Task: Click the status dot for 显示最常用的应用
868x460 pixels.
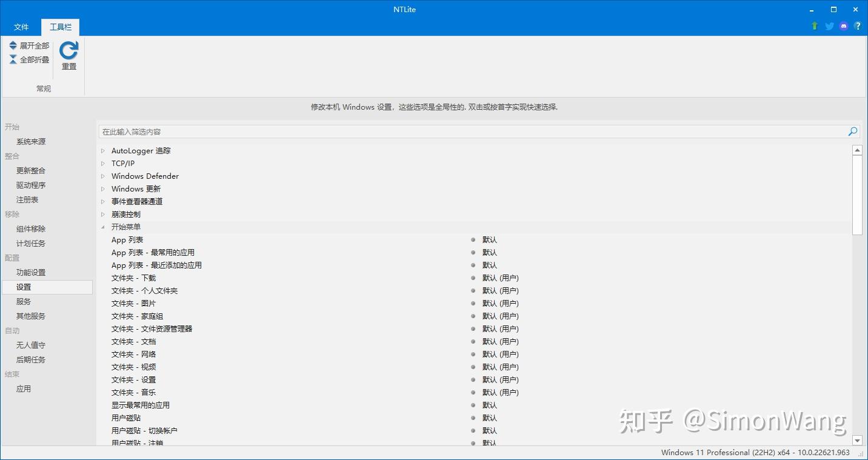Action: (x=472, y=405)
